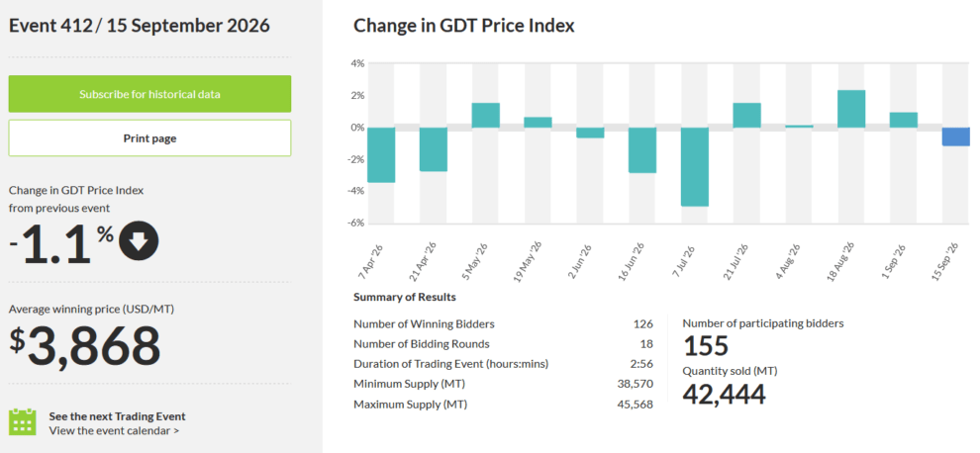Select the 21 Jul '26 chart bar
980x453 pixels.
click(746, 116)
